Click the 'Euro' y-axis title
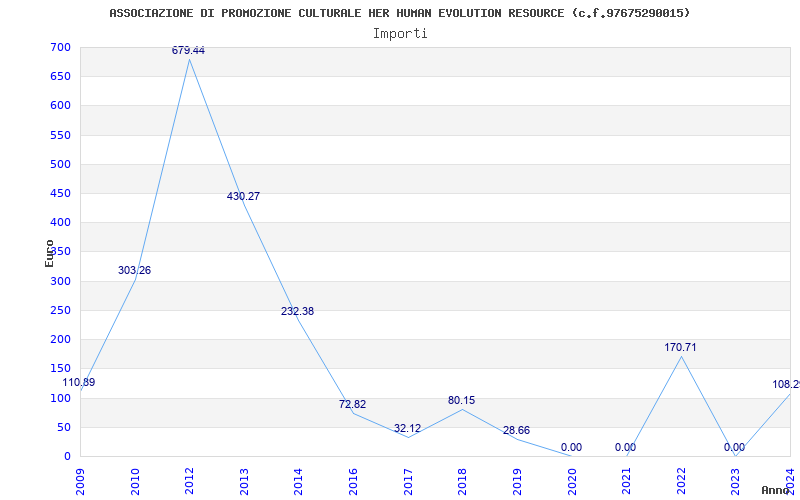 49,254
